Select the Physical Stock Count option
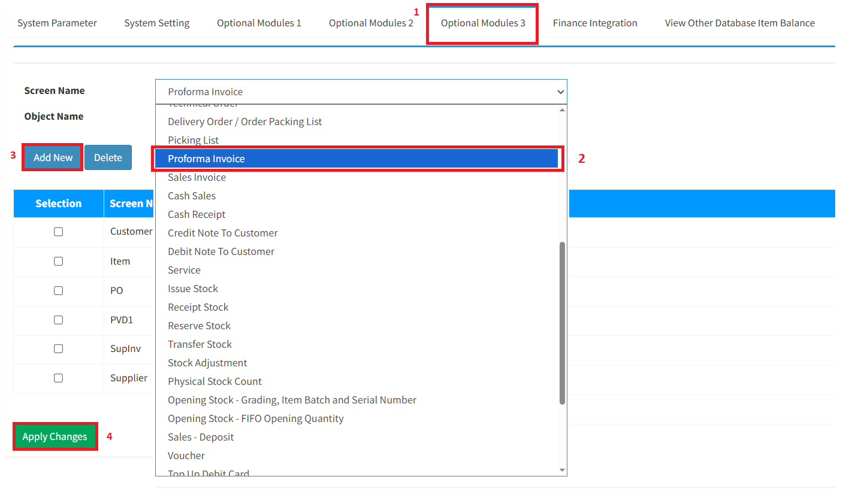This screenshot has height=504, width=852. [x=214, y=381]
